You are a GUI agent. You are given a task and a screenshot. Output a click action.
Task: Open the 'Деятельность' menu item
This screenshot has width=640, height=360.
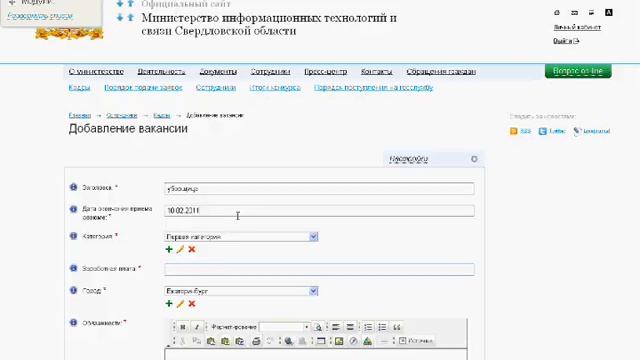tap(161, 71)
